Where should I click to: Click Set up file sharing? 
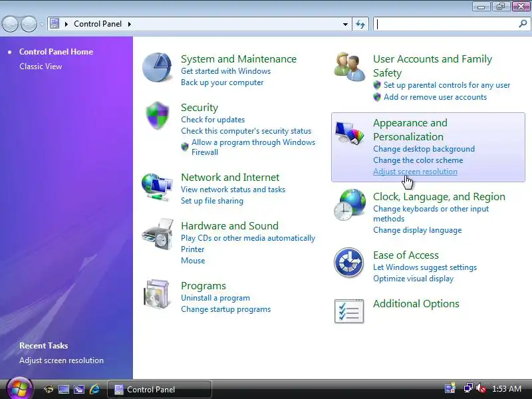click(x=212, y=201)
